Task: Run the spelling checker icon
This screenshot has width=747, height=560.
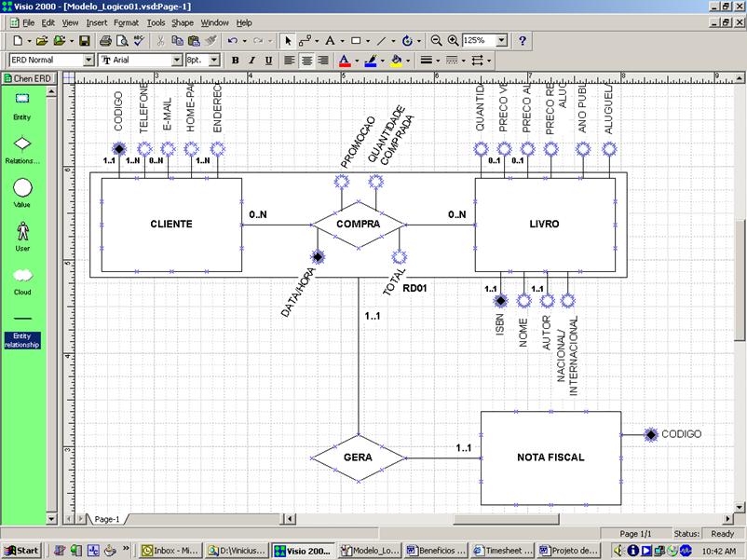Action: click(x=137, y=41)
